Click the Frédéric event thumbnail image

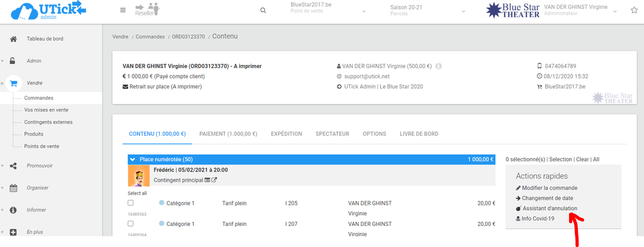(138, 176)
